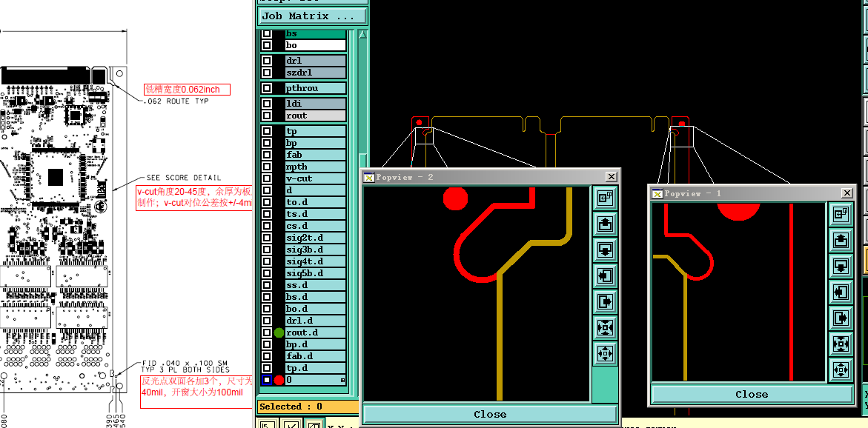
Task: Select the cs.d layer name
Action: (316, 226)
